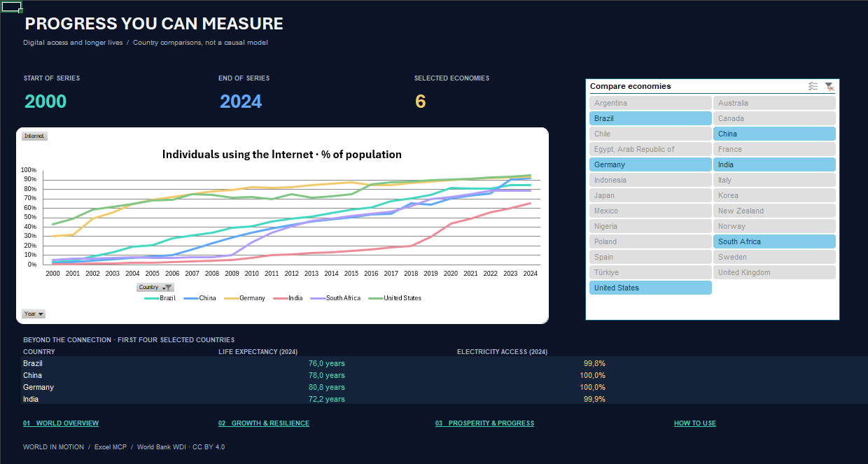Open the 01 World Overview link
The image size is (868, 464).
(x=61, y=423)
